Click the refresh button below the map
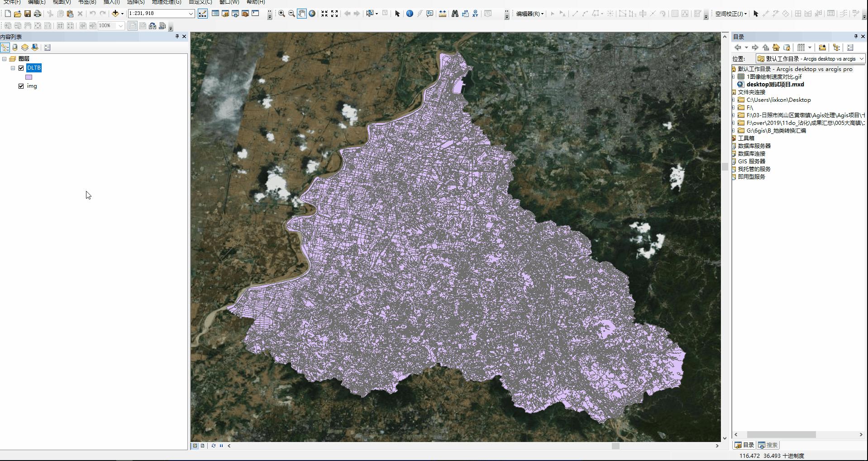 [x=214, y=446]
